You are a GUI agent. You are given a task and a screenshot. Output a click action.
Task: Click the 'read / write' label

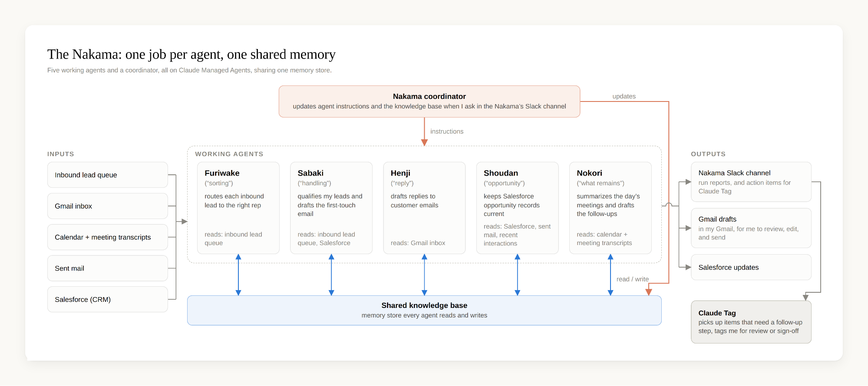[633, 279]
